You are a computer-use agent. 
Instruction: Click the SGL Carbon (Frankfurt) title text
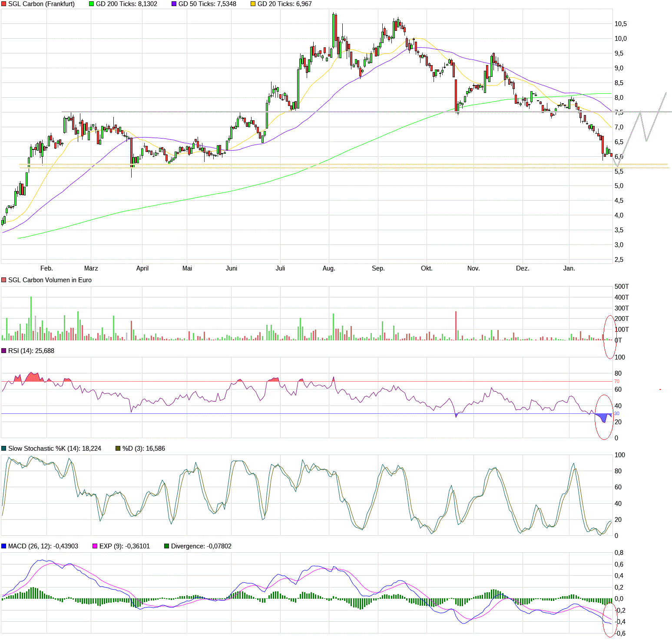(x=41, y=4)
